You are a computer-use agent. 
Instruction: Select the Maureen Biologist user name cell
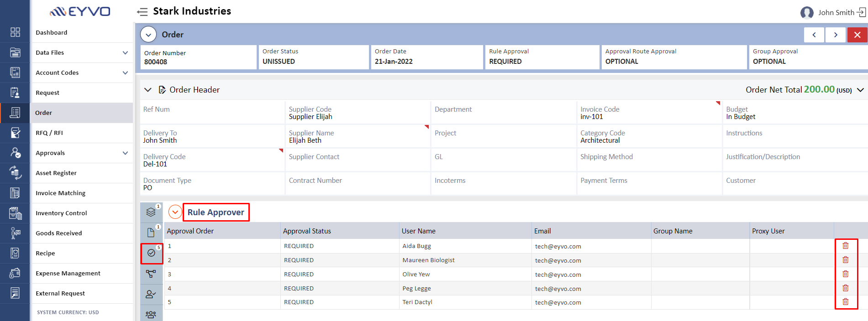pos(465,260)
